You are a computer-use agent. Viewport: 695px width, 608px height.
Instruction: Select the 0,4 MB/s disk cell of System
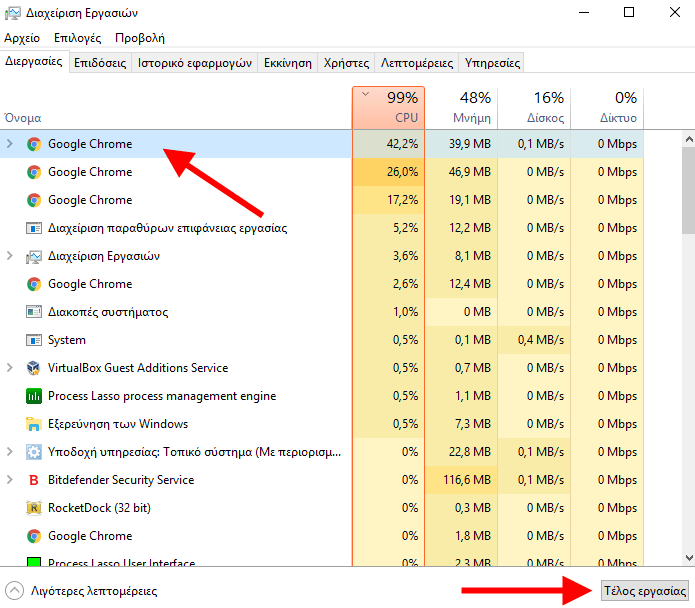534,340
